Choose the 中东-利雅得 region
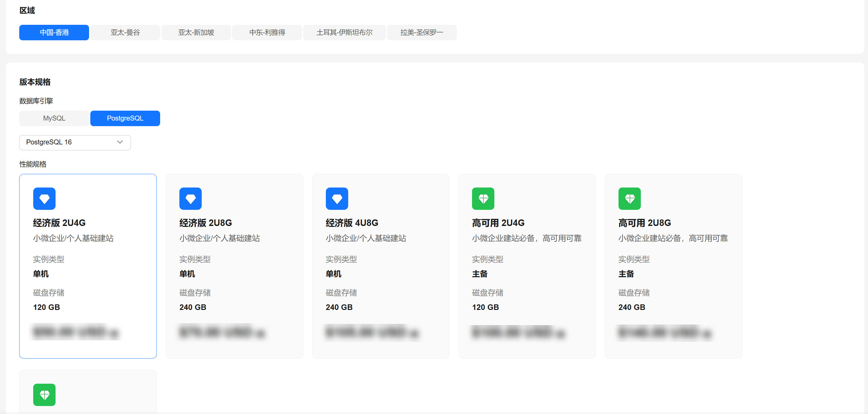 (267, 32)
